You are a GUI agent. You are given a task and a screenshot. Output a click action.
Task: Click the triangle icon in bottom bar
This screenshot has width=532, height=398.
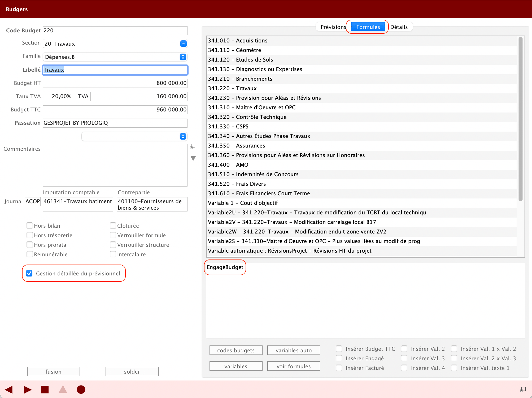click(63, 389)
